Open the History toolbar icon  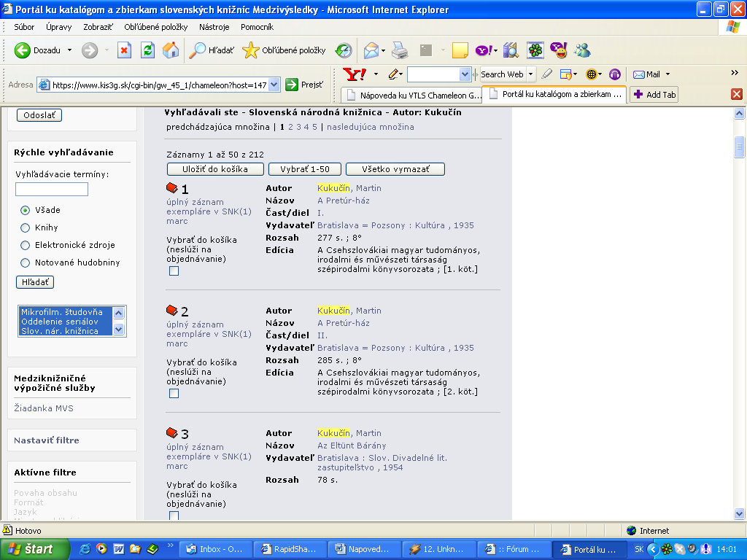344,50
